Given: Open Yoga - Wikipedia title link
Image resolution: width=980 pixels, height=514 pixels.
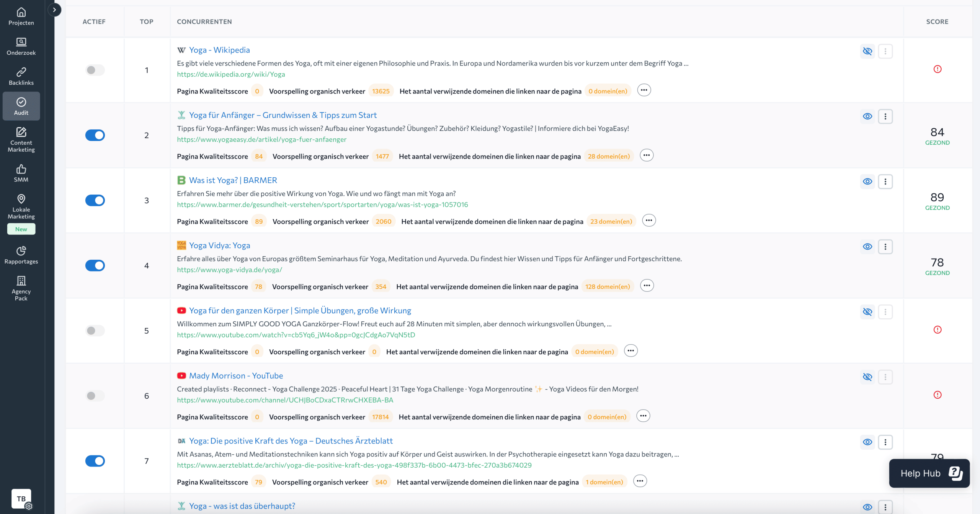Looking at the screenshot, I should [x=219, y=50].
